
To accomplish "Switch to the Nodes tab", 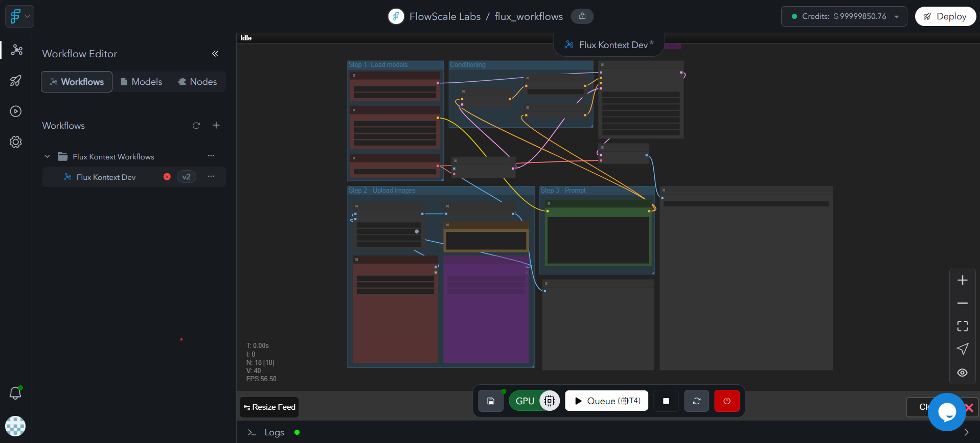I will click(197, 82).
